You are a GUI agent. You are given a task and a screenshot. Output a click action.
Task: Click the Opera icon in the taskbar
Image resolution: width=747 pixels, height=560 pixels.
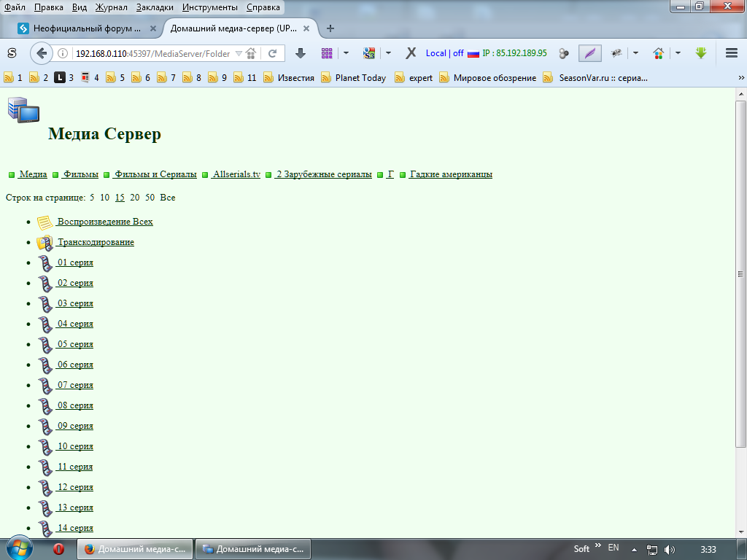tap(59, 549)
